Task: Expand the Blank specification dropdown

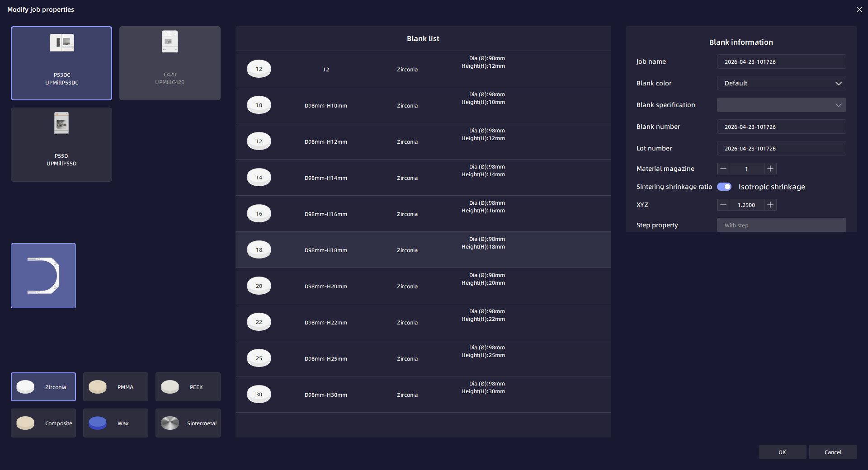Action: (781, 105)
